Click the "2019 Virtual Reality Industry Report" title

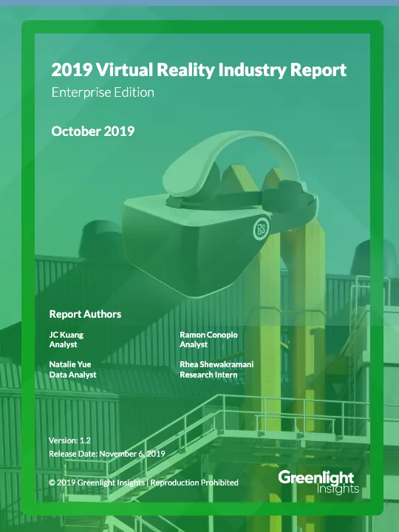199,69
